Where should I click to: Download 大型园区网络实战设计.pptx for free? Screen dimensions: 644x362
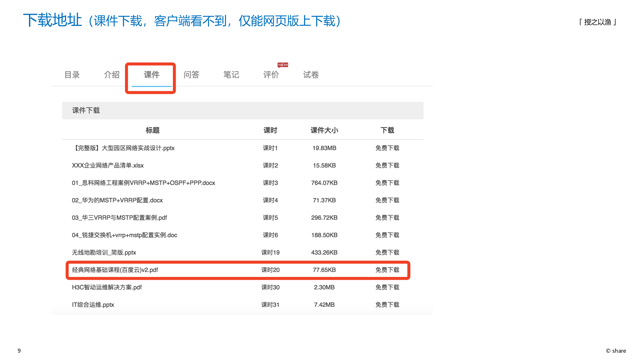click(x=387, y=148)
